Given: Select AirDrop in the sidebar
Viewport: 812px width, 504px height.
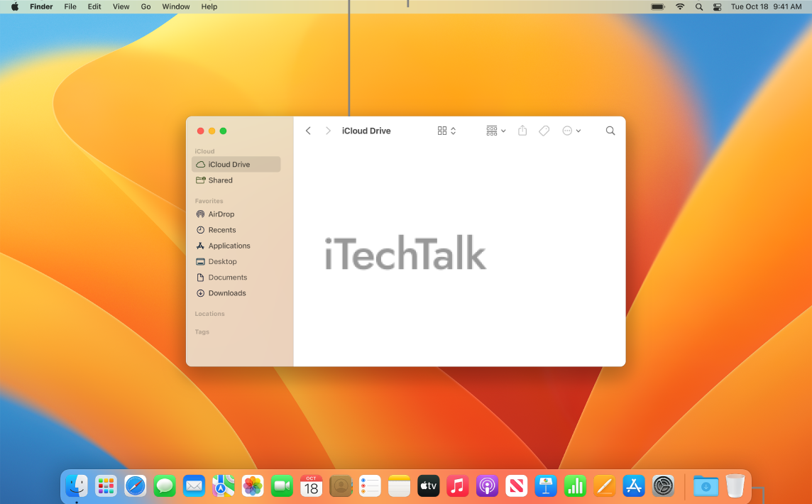Looking at the screenshot, I should (x=220, y=214).
